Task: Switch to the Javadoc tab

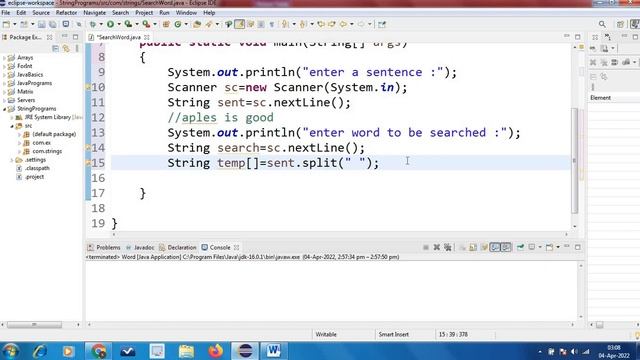Action: tap(140, 247)
